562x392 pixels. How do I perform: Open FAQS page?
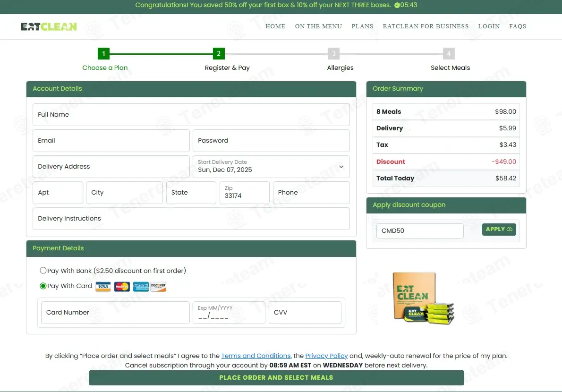(518, 26)
